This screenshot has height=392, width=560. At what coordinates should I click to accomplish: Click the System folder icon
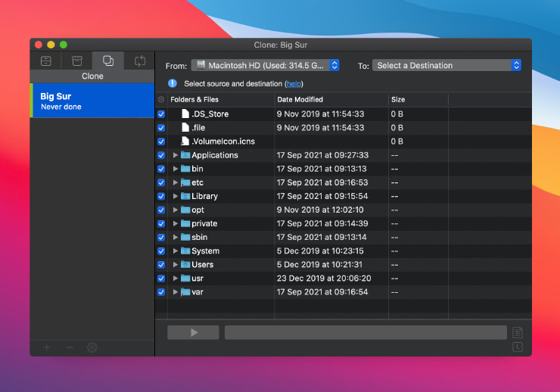[x=185, y=250]
